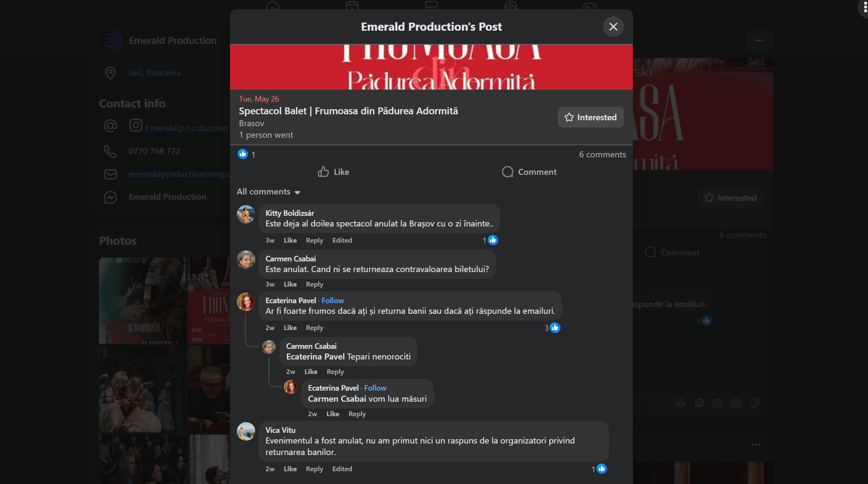Open the Spectacol Balet event title
The width and height of the screenshot is (868, 484).
tap(348, 111)
